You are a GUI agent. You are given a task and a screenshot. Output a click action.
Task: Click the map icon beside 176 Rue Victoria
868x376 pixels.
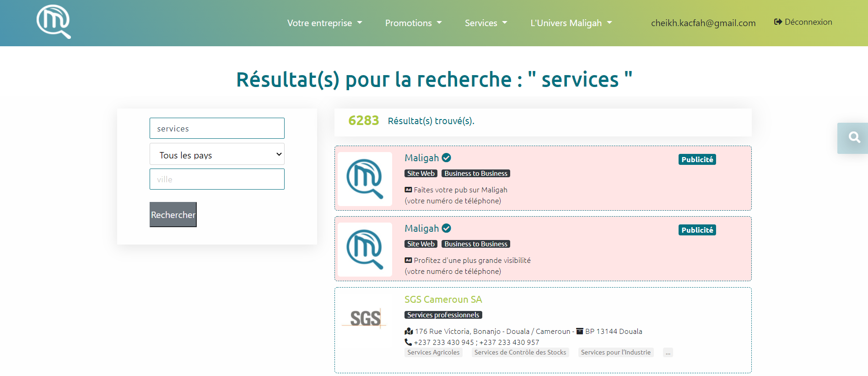click(x=409, y=331)
